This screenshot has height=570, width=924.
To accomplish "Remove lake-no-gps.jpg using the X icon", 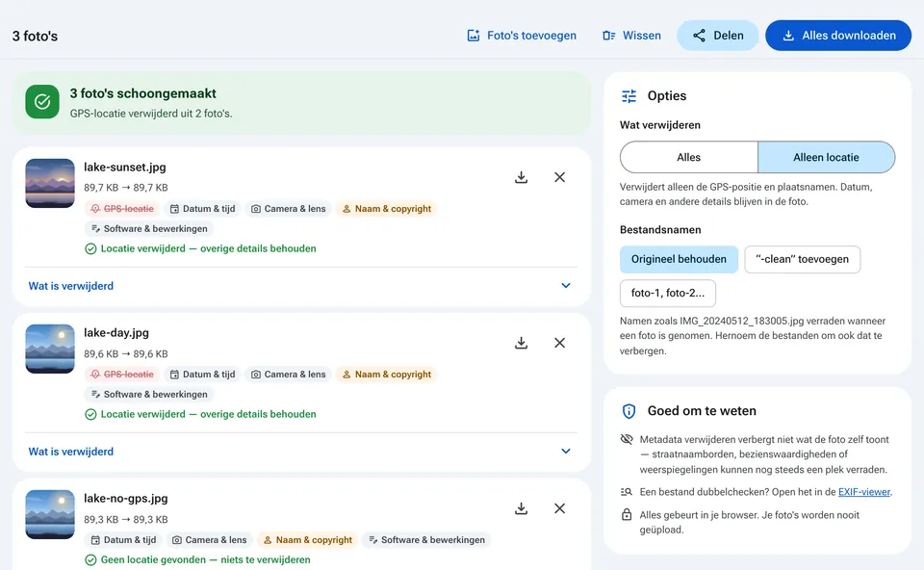I will click(560, 508).
